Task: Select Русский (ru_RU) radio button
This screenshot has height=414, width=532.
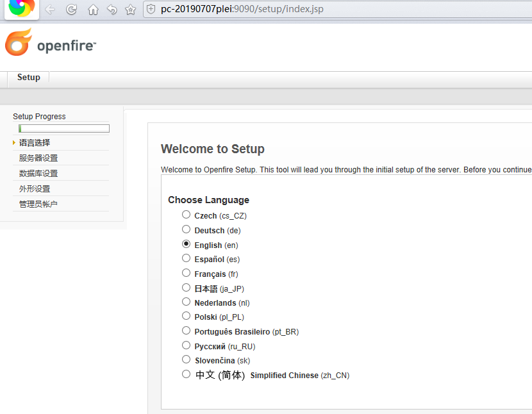Action: [186, 345]
